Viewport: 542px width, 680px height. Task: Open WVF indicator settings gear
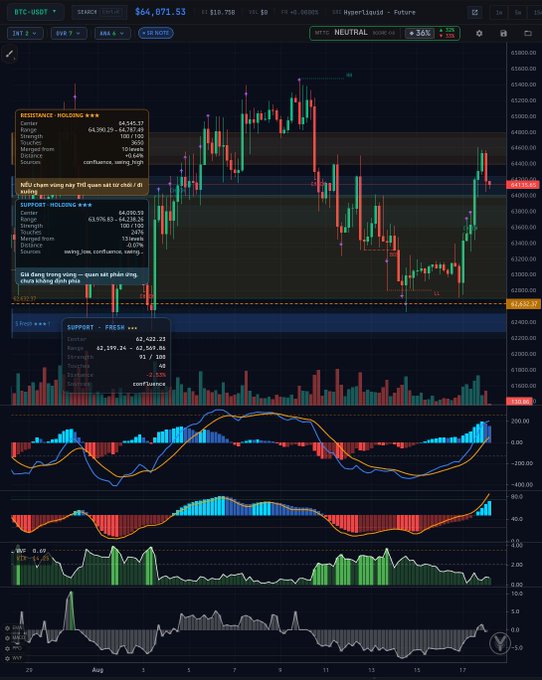click(7, 658)
